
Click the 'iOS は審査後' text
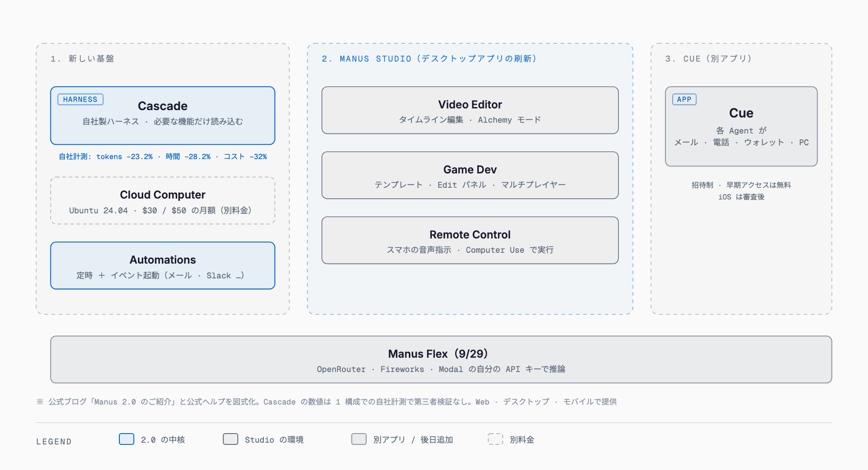(741, 197)
